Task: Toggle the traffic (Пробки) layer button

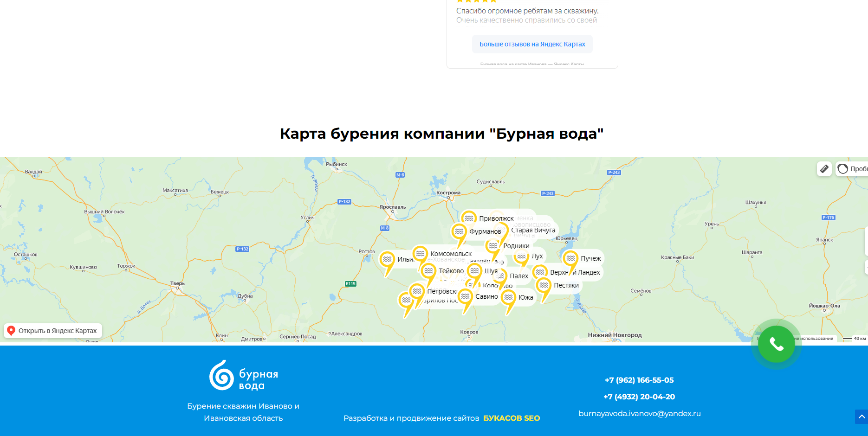Action: coord(852,169)
